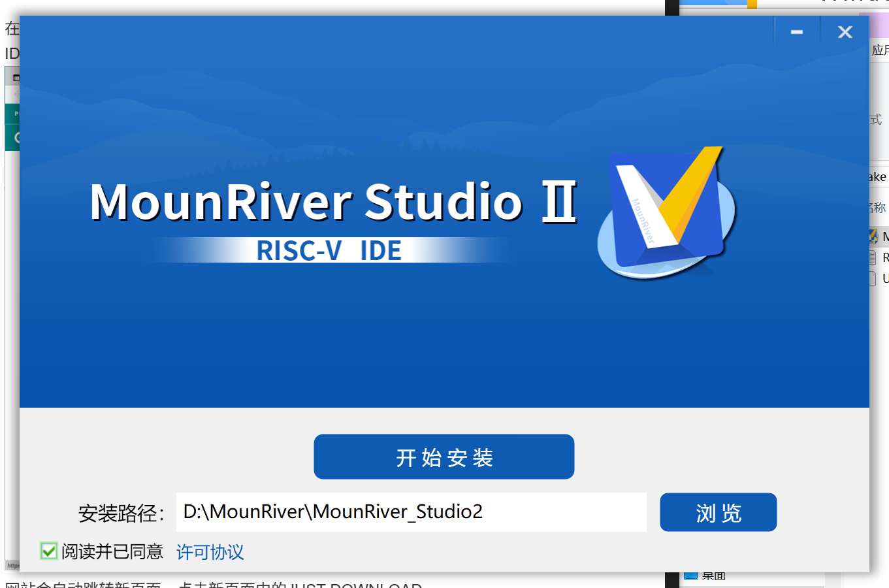Click the small window icon at left edge
Screen dimensions: 889x588
tap(16, 77)
